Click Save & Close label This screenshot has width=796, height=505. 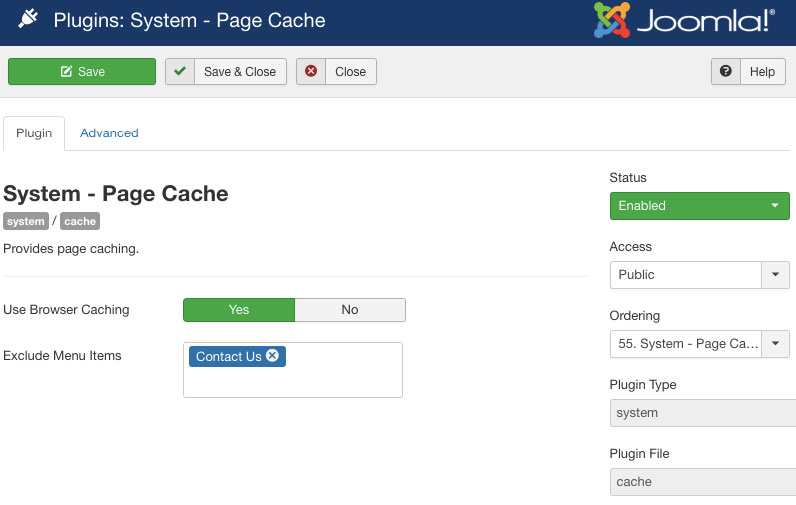[x=240, y=72]
